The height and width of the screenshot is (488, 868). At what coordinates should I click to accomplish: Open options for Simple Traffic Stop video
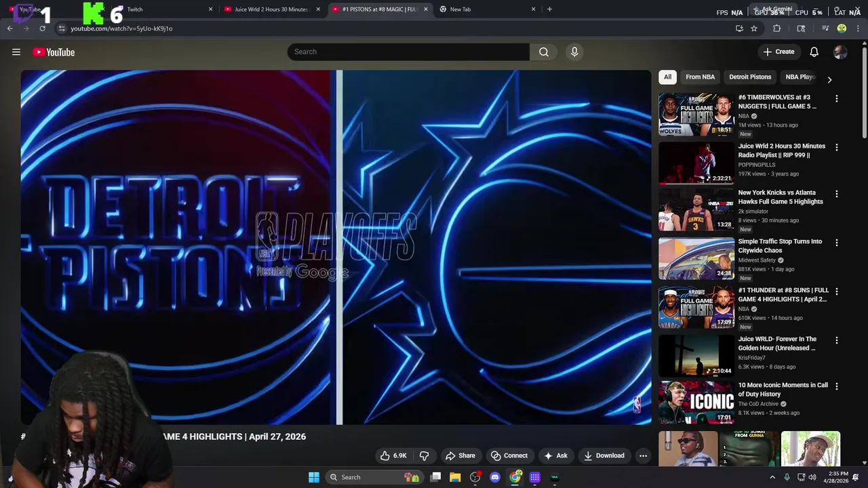(x=836, y=243)
